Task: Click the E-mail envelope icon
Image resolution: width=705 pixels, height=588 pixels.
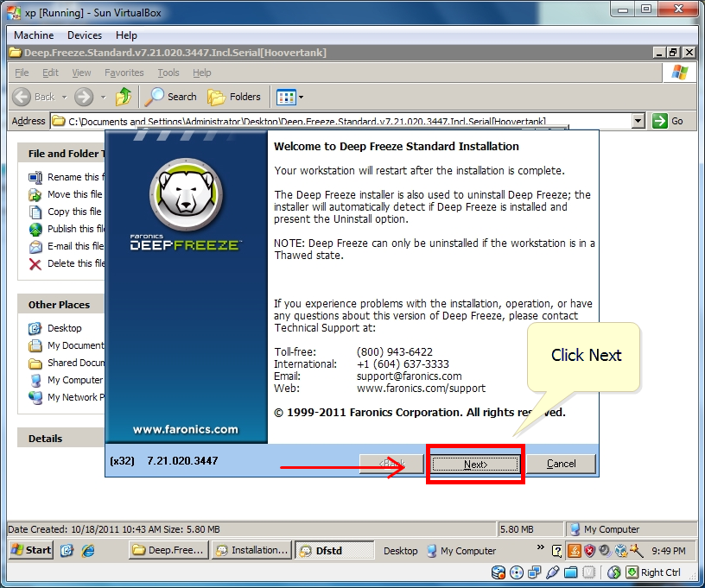Action: click(35, 247)
